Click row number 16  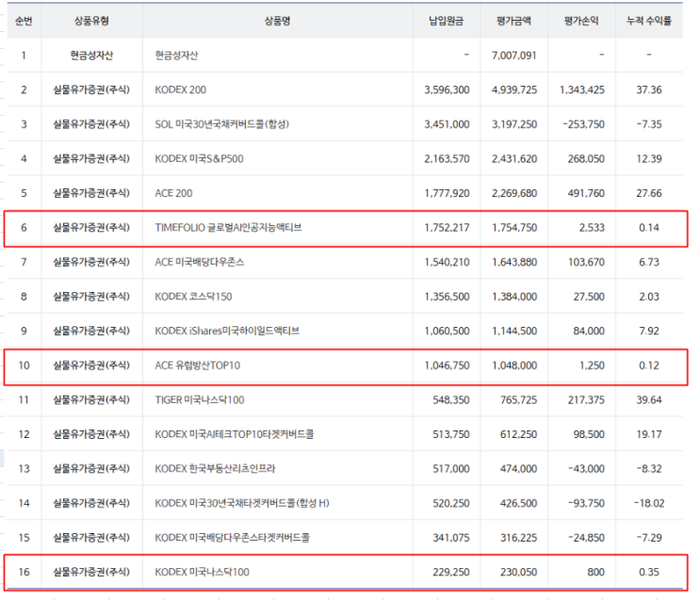[x=24, y=572]
